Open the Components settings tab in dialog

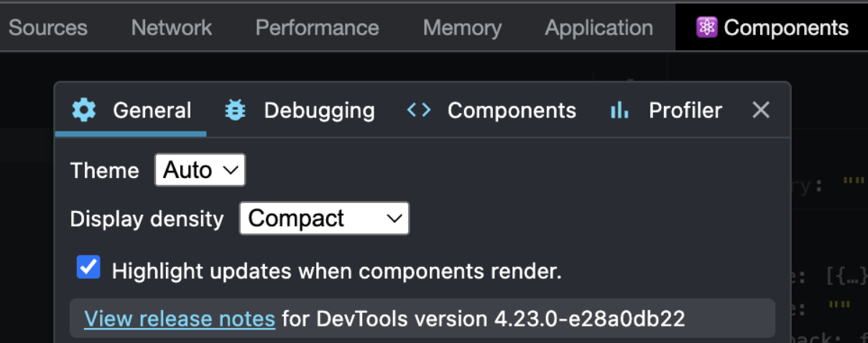point(491,111)
